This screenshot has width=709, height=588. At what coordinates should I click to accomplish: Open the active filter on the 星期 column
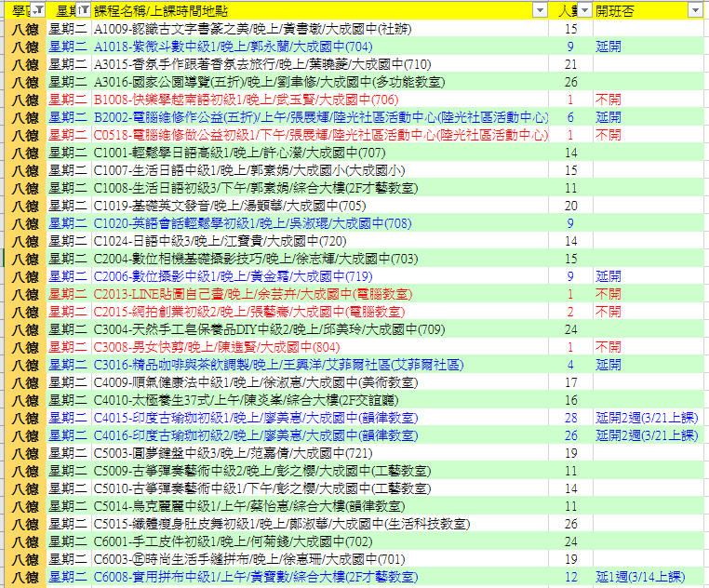click(x=83, y=10)
